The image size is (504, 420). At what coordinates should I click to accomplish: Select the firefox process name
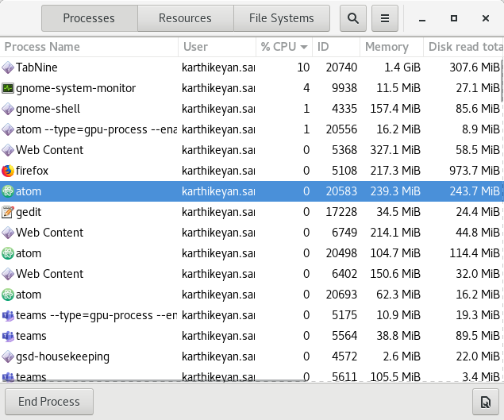[x=32, y=171]
